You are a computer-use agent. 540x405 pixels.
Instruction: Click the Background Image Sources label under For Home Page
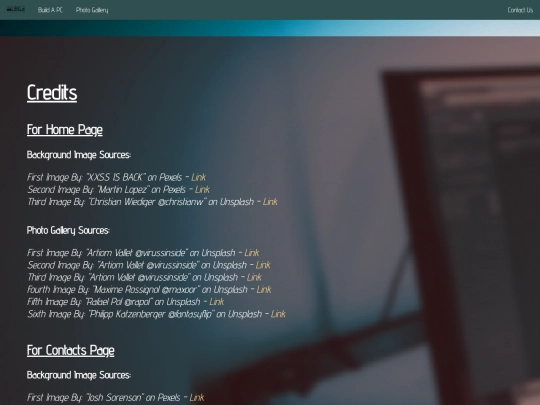pos(79,155)
